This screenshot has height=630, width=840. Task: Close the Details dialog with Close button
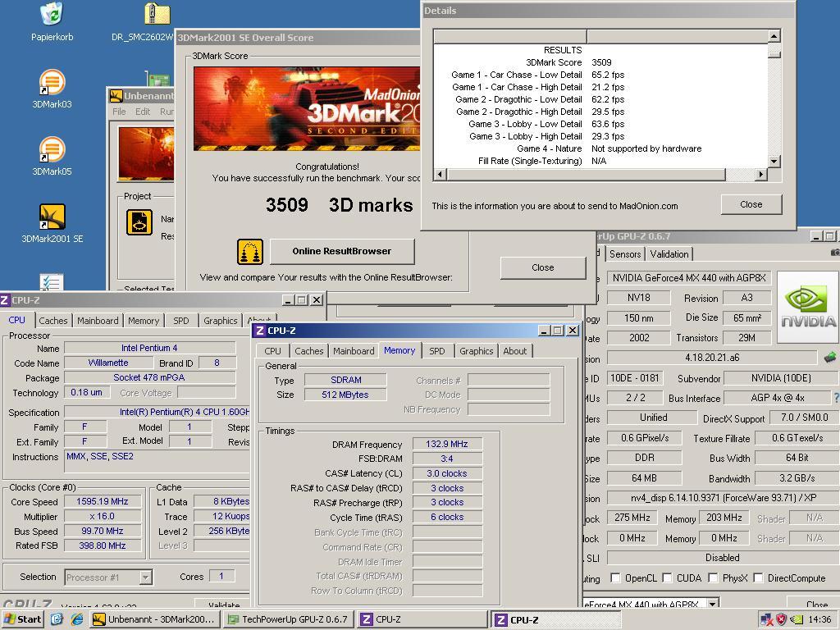(751, 204)
